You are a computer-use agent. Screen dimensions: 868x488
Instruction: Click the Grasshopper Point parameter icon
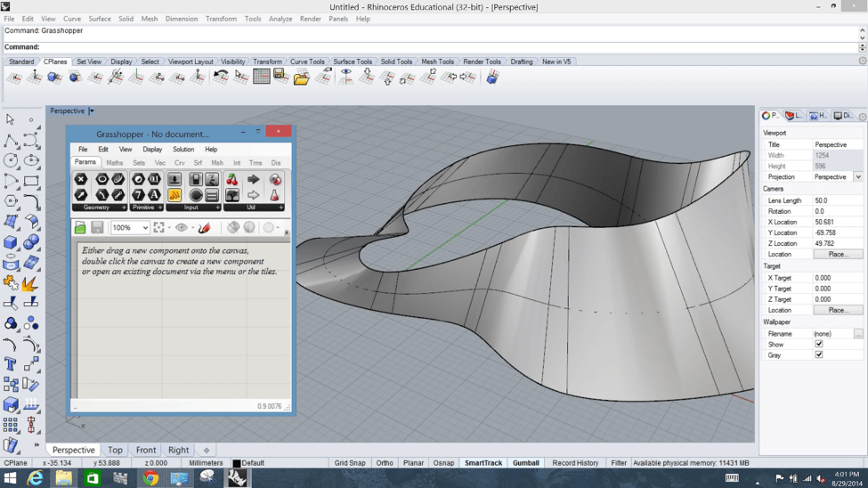81,179
